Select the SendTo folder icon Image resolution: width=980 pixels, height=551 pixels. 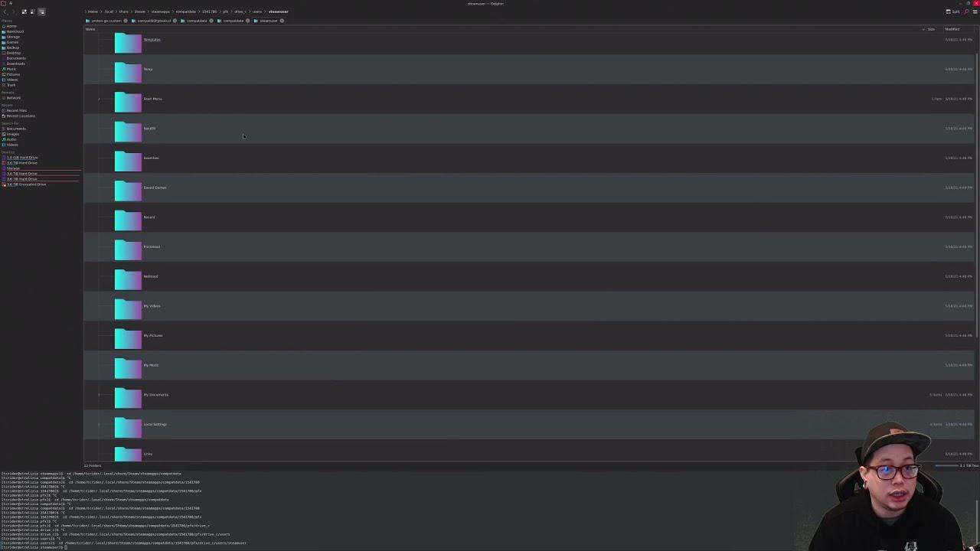(x=128, y=131)
